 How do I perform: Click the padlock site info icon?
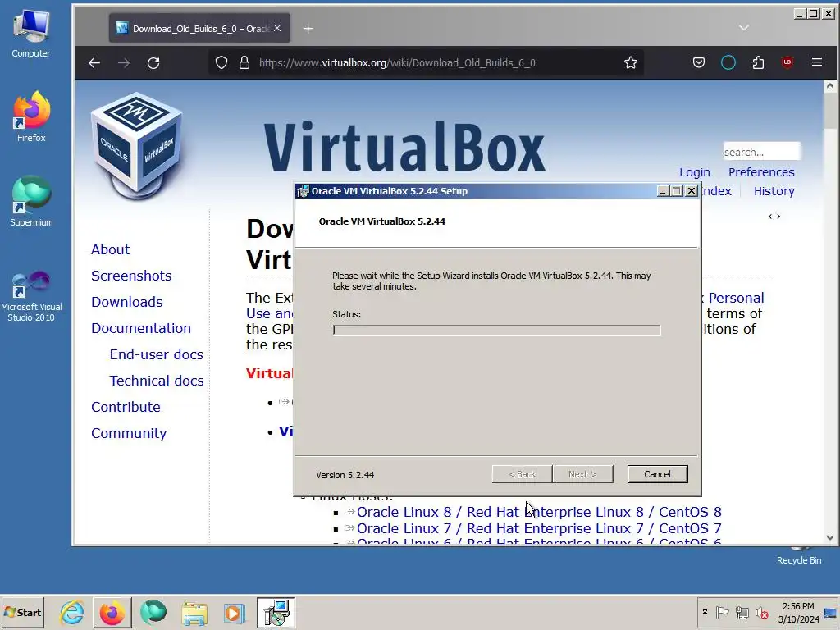click(244, 62)
